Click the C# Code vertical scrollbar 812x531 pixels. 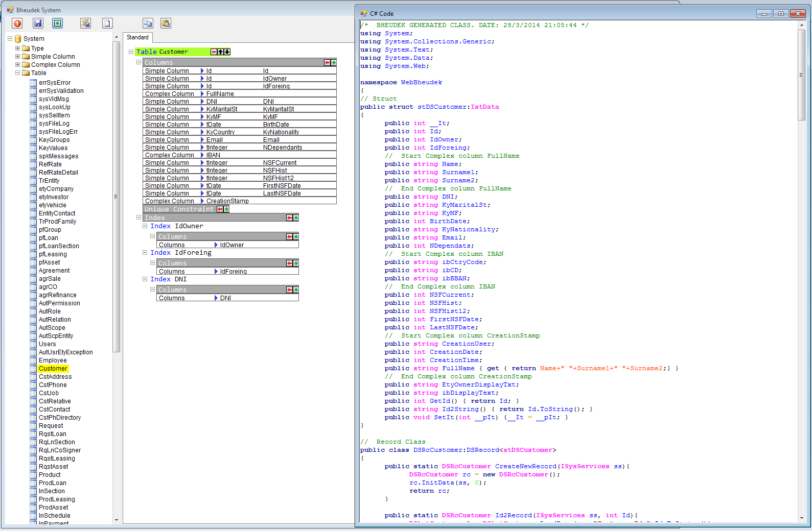(x=801, y=75)
